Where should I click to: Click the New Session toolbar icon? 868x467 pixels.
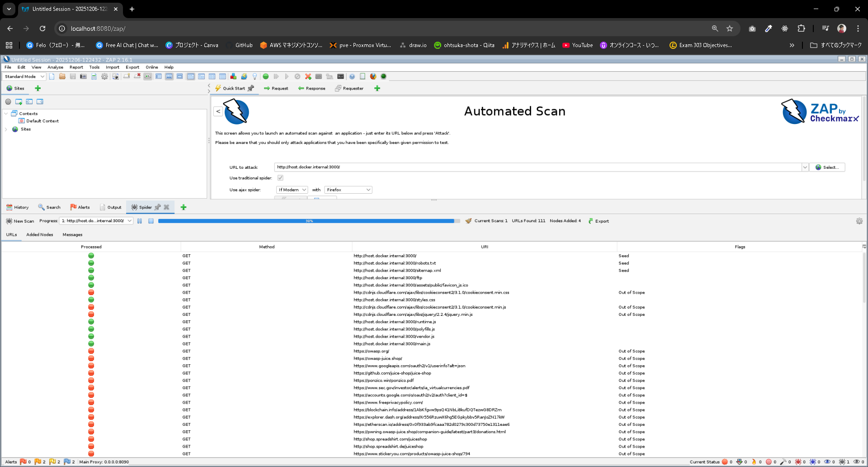coord(52,76)
